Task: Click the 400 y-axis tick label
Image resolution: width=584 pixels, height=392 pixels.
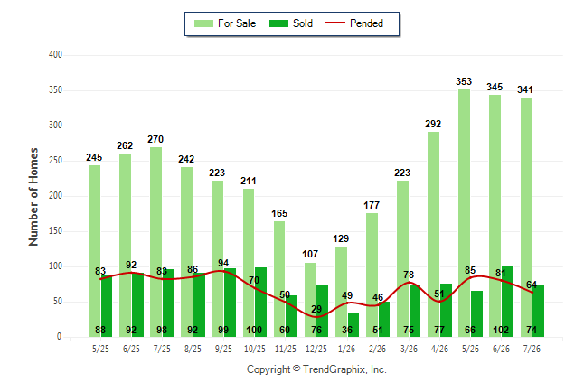Action: tap(55, 55)
